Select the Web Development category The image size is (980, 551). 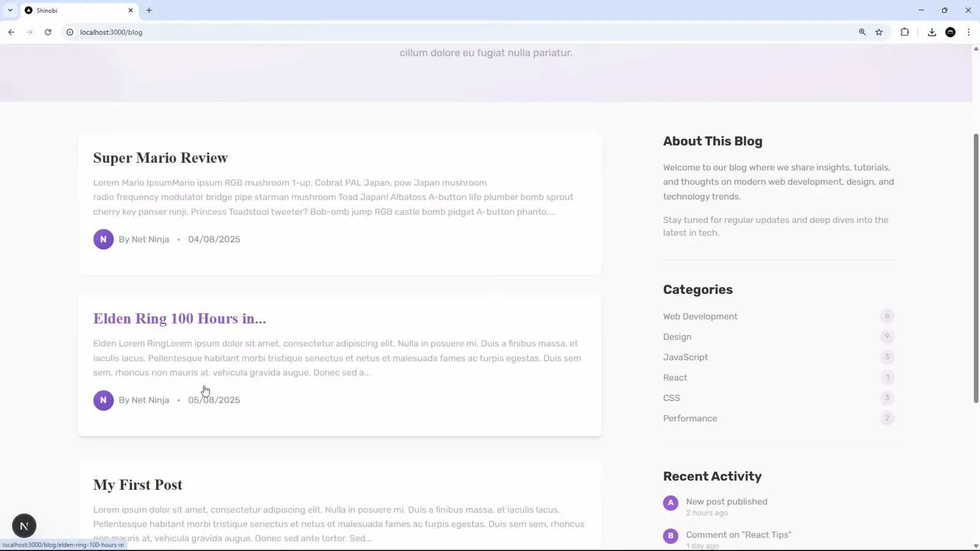tap(700, 317)
